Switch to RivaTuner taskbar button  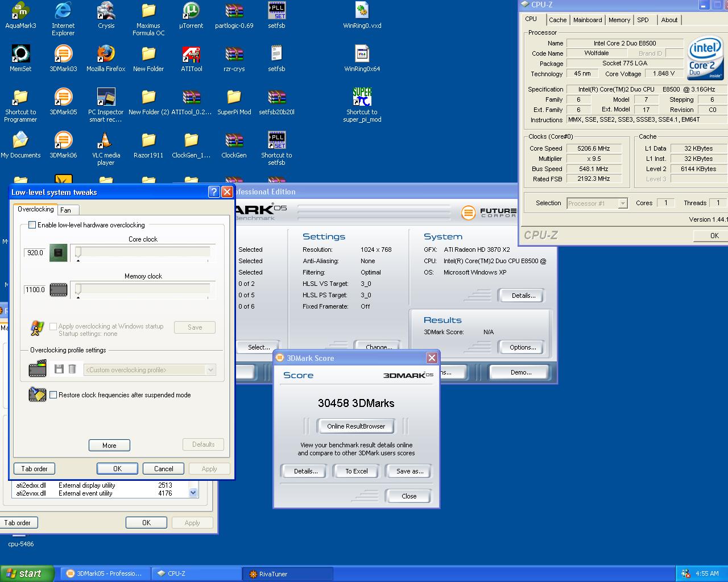288,573
